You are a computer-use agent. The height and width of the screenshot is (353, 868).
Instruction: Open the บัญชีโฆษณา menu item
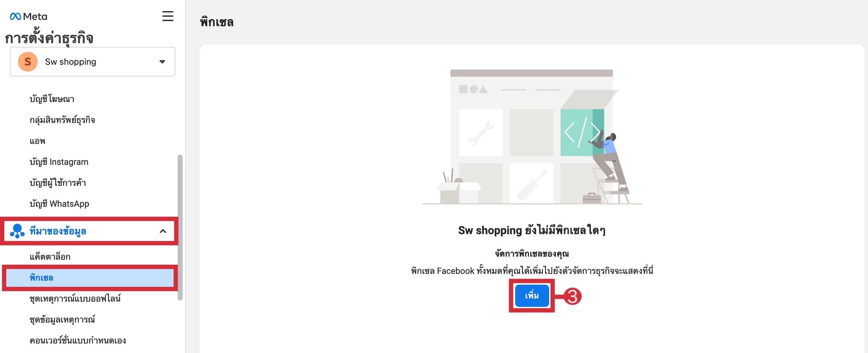[52, 99]
